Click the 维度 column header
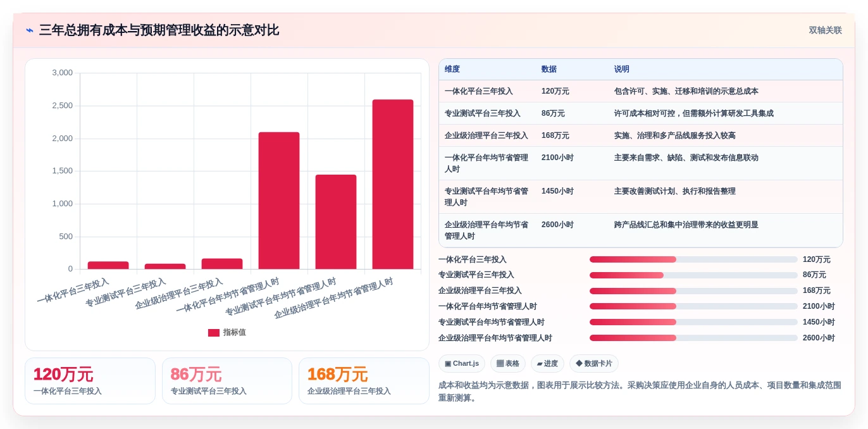This screenshot has height=429, width=868. [x=452, y=69]
